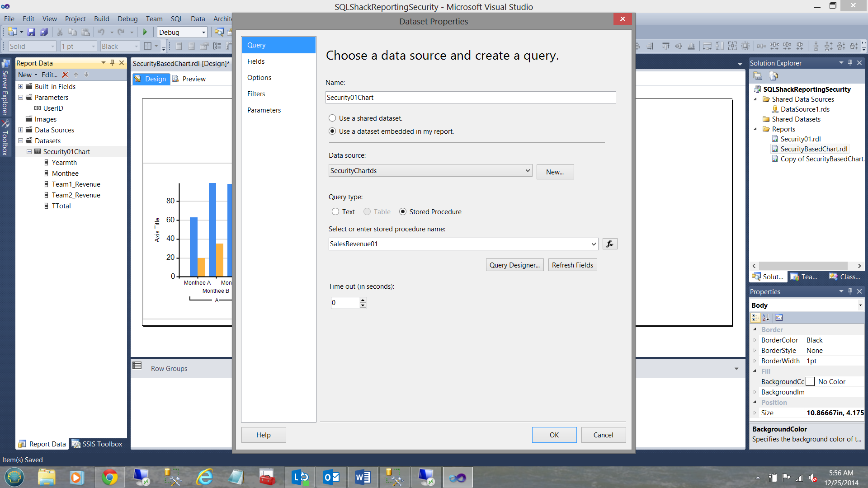Select Use a shared dataset option
This screenshot has width=868, height=488.
point(332,118)
